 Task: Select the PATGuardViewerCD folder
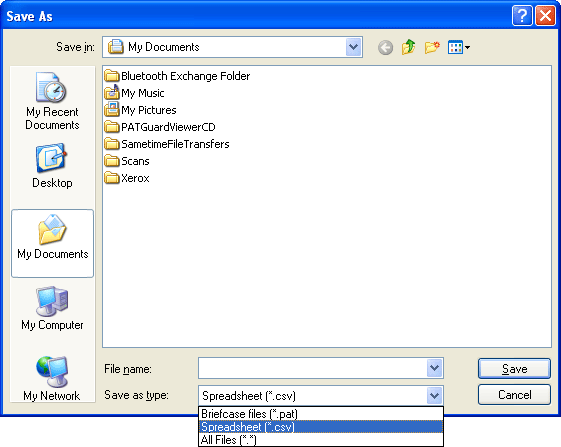coord(160,127)
